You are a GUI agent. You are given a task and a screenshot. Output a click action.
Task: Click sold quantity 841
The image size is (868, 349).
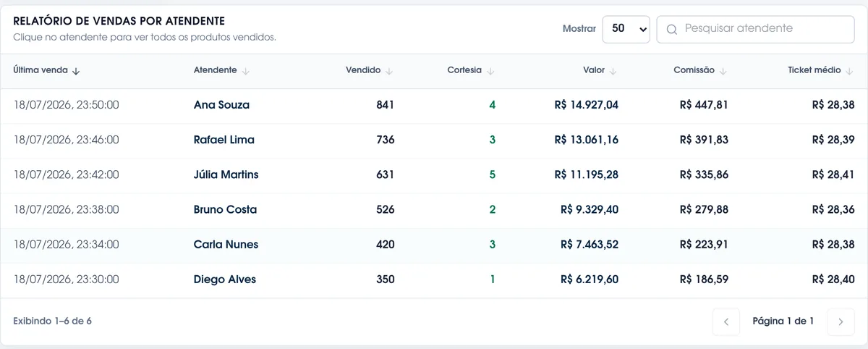[x=386, y=105]
